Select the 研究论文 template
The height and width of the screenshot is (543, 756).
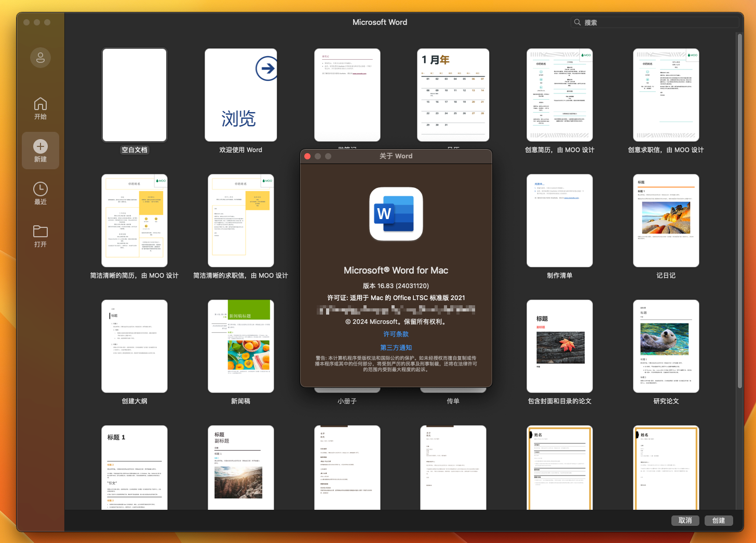[x=666, y=346]
